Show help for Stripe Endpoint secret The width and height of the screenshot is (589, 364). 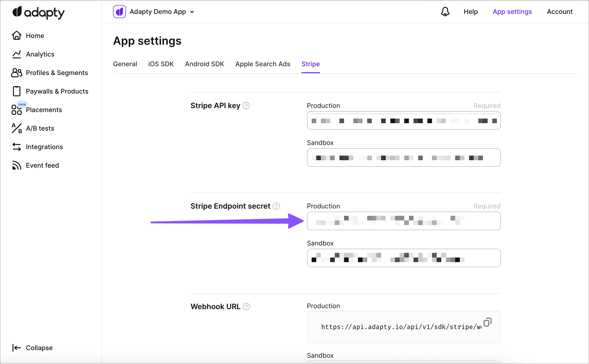276,206
